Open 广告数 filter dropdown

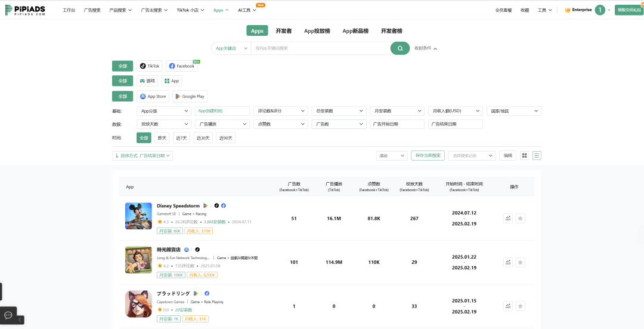click(339, 124)
